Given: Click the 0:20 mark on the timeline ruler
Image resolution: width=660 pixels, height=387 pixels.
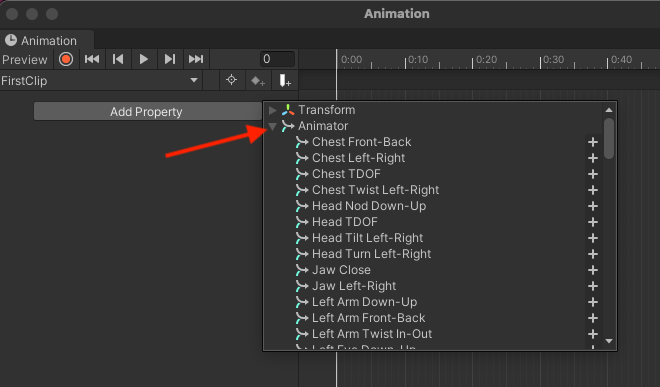Looking at the screenshot, I should coord(486,60).
